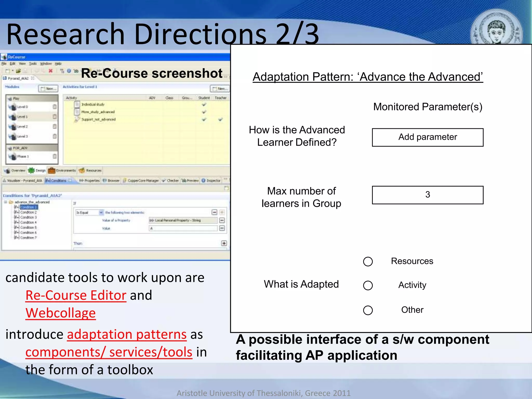The width and height of the screenshot is (532, 399).
Task: Select Level 0 in modules list
Action: click(x=32, y=107)
